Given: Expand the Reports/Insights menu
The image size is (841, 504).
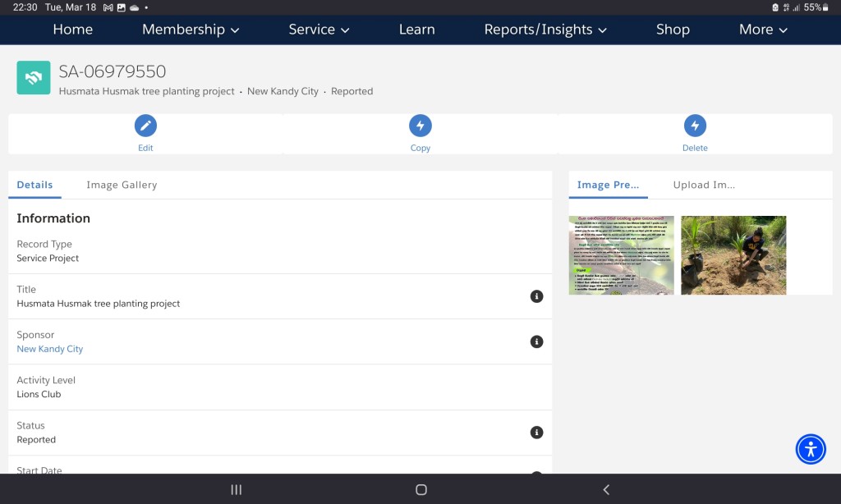Looking at the screenshot, I should point(545,30).
